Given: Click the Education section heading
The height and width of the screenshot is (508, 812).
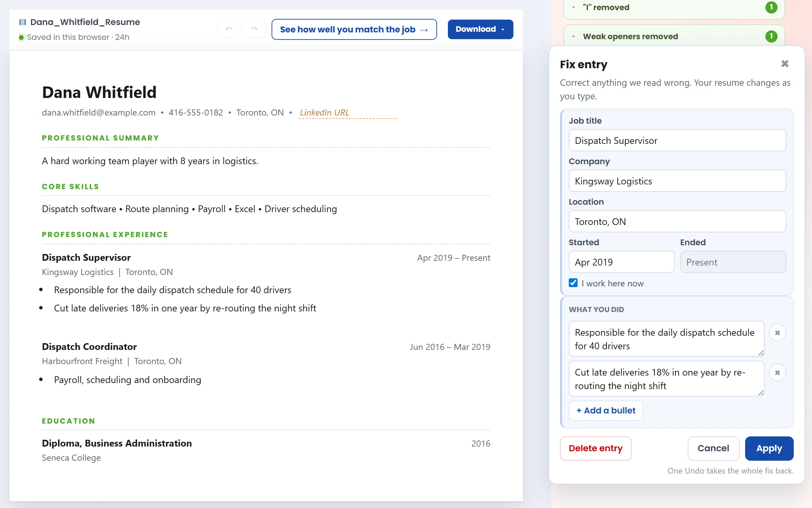Looking at the screenshot, I should click(69, 421).
